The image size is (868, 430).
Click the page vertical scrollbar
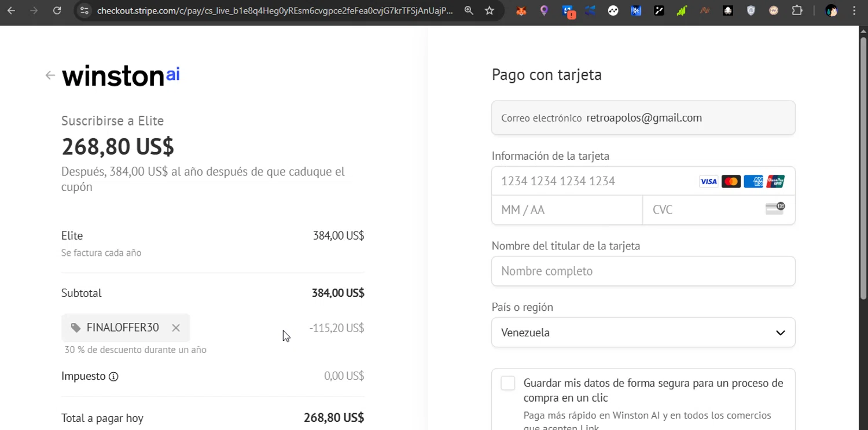[863, 168]
